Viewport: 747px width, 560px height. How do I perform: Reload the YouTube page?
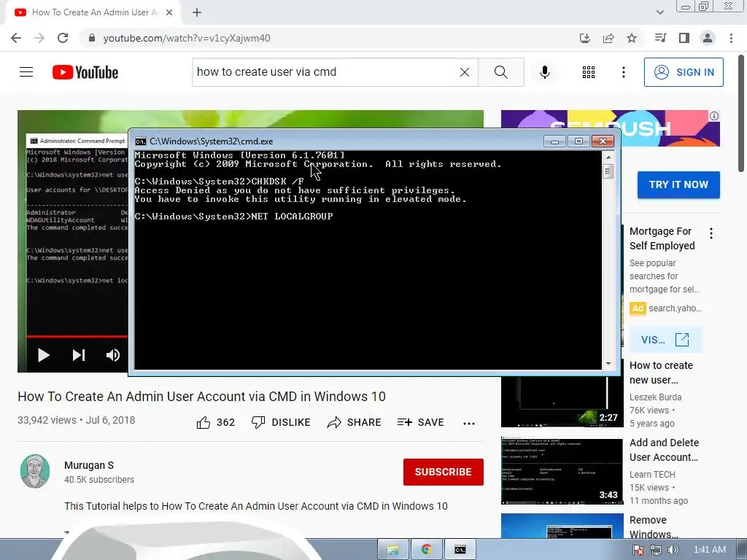point(63,38)
